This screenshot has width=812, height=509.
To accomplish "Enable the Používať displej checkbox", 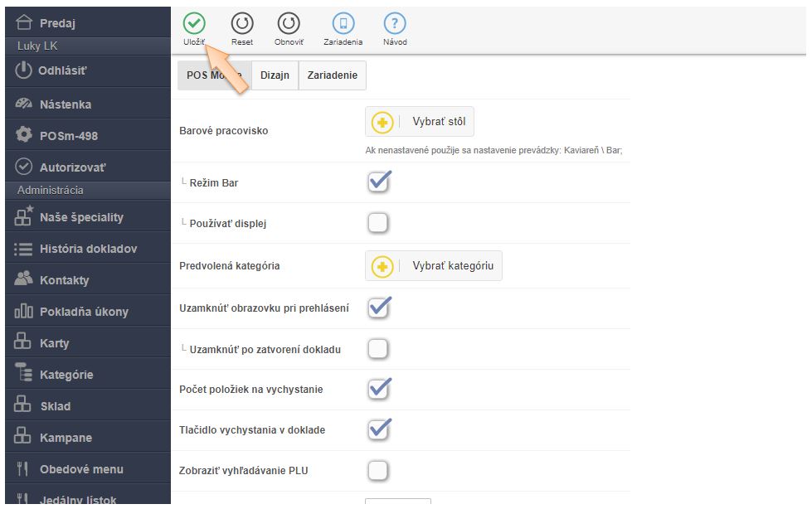I will [378, 223].
